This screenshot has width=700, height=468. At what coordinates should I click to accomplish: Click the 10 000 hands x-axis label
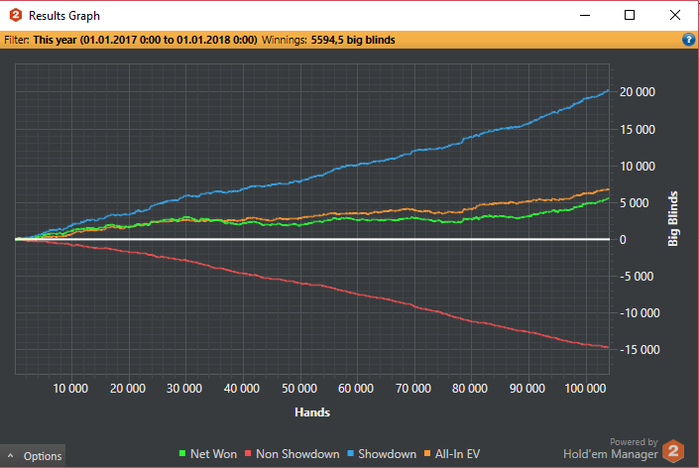tap(71, 389)
